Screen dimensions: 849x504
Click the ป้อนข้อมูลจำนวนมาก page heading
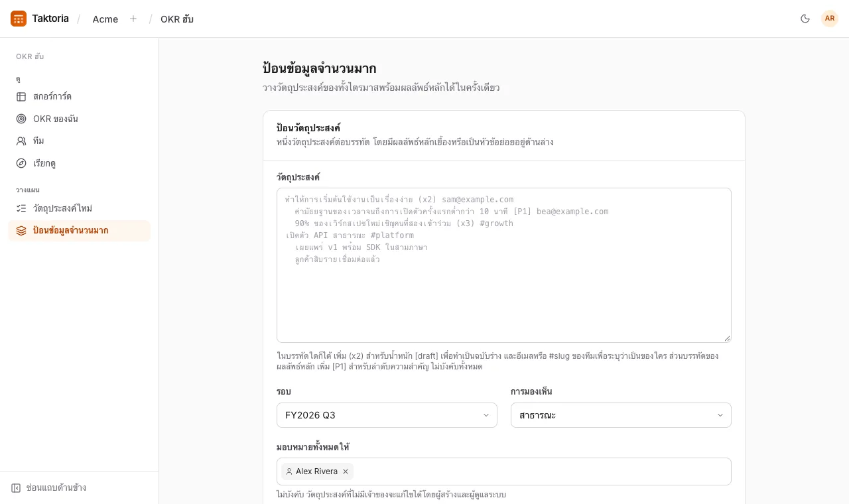point(320,68)
